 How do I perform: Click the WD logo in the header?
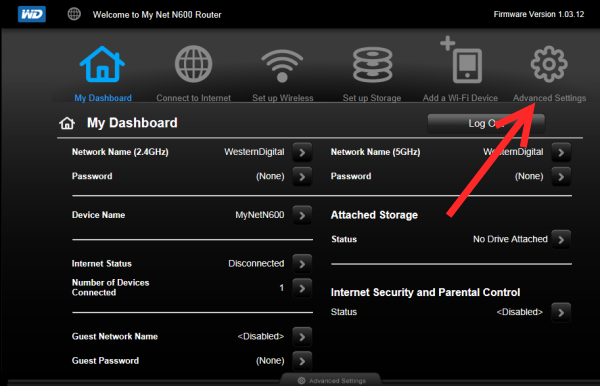32,14
